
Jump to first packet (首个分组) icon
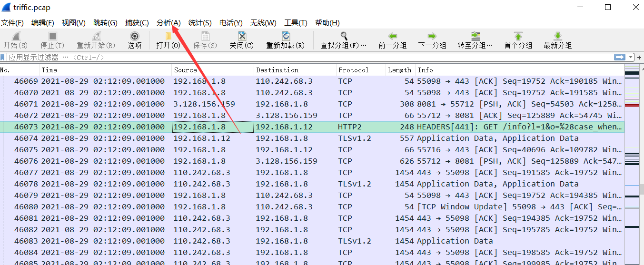518,36
